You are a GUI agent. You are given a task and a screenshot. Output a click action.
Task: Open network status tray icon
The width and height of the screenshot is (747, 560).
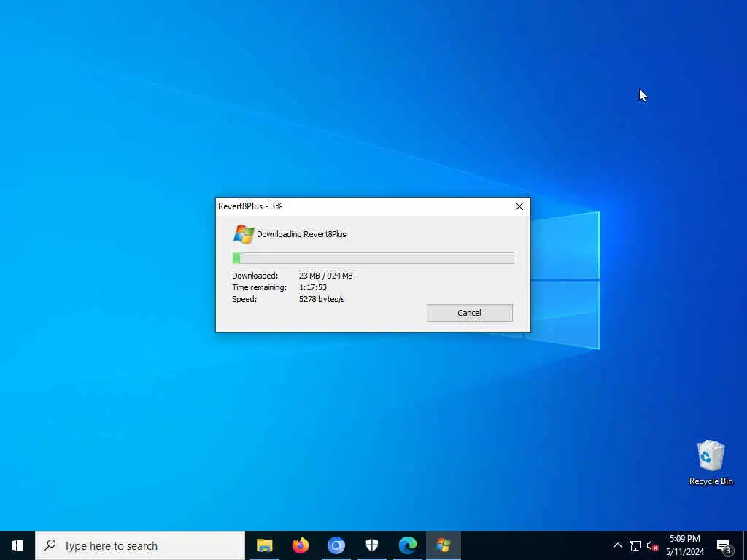click(x=635, y=545)
